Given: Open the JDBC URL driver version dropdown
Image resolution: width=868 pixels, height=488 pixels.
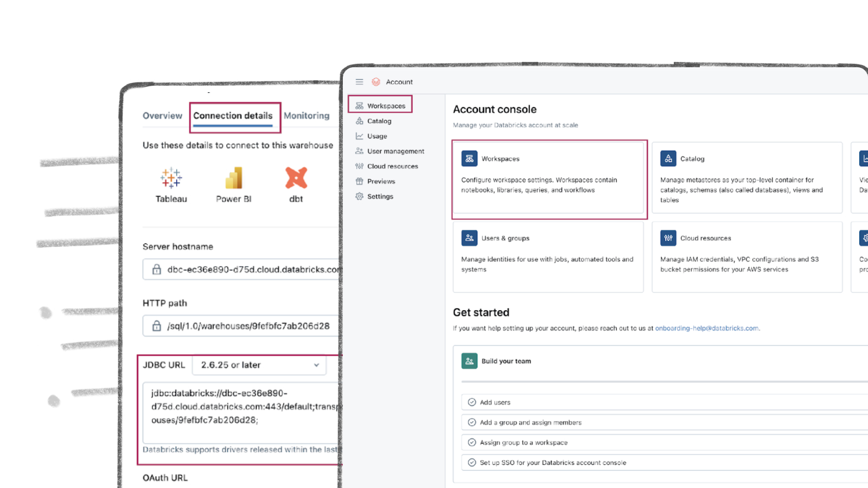Looking at the screenshot, I should click(259, 365).
